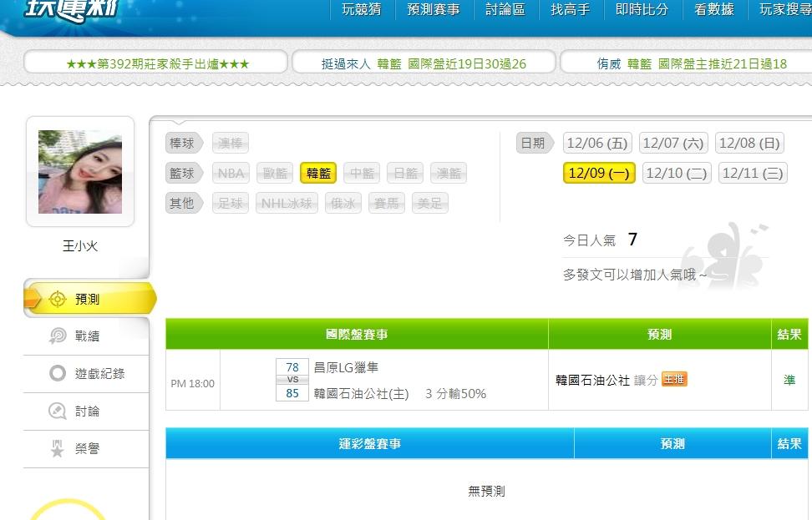Click the 玩運彩 site logo
Screen dimensions: 812x520
72,10
